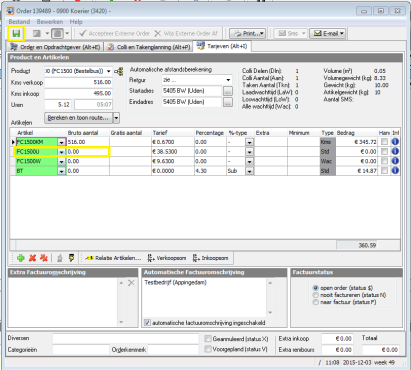
Task: Expand the Bereken en toon route arrow
Action: tap(116, 118)
